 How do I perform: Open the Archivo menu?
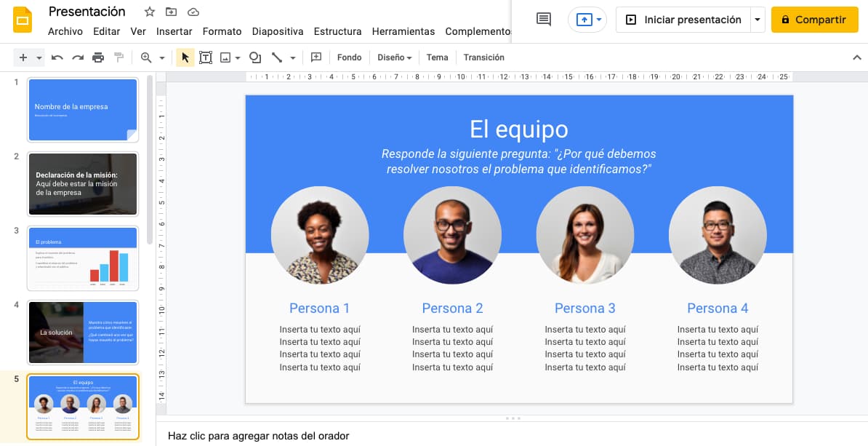tap(65, 31)
